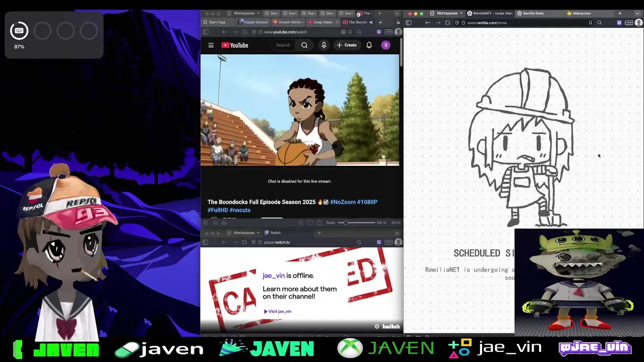Reload the remilia.com page
Viewport: 644px width, 362px height.
[x=447, y=23]
